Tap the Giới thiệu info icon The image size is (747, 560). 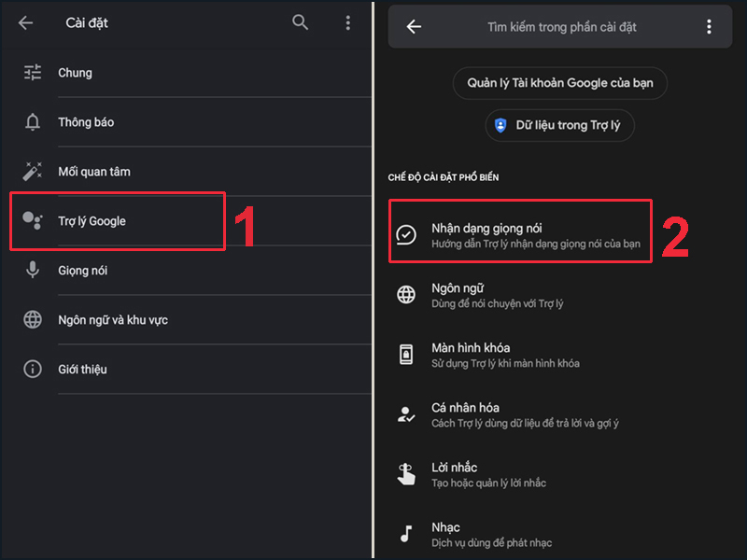[x=33, y=370]
